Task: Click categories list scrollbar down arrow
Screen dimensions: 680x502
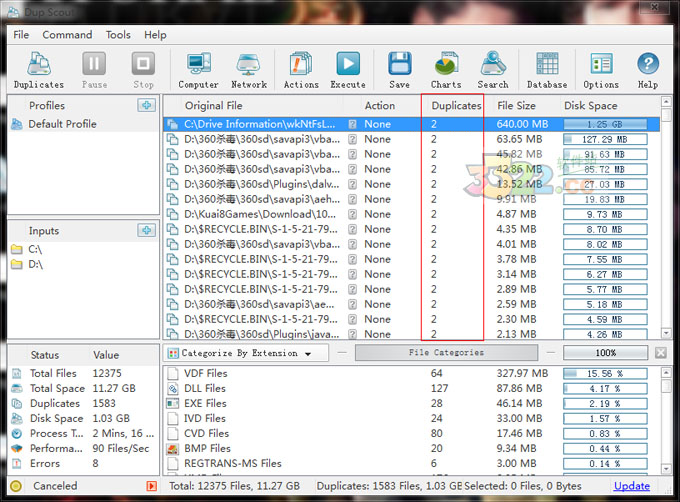Action: [x=666, y=469]
